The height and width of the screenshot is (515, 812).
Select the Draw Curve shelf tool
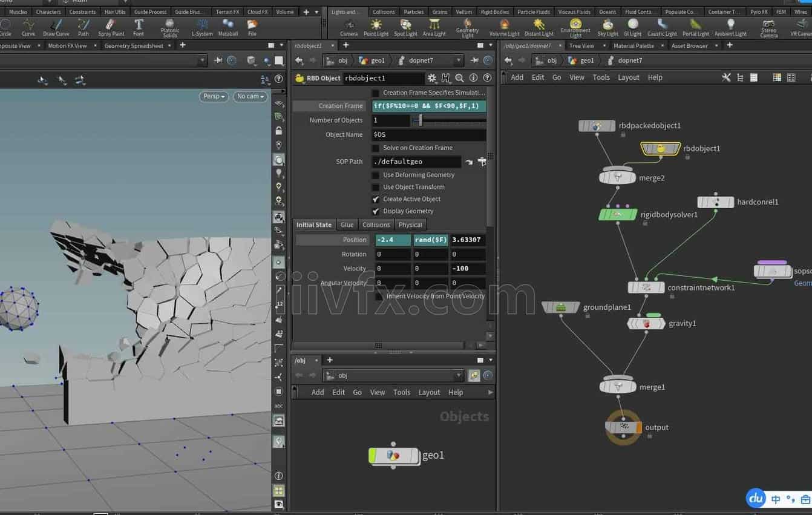56,27
